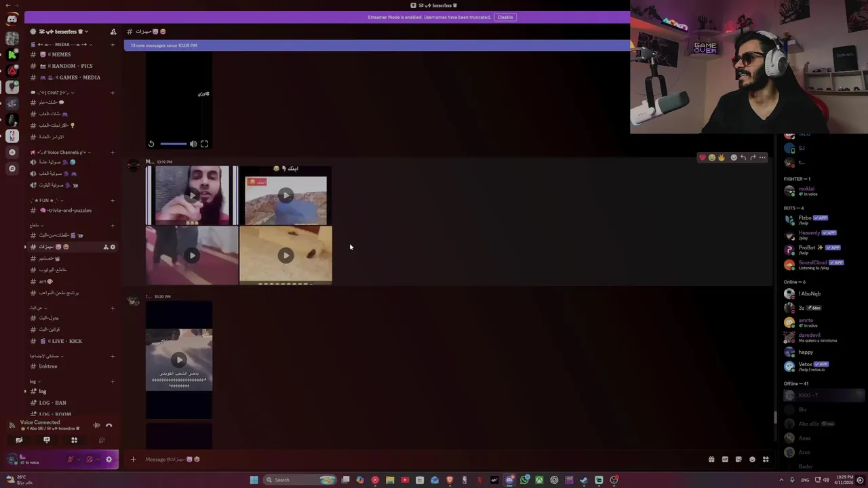
Task: Collapse the CHAT channel category
Action: [x=52, y=93]
